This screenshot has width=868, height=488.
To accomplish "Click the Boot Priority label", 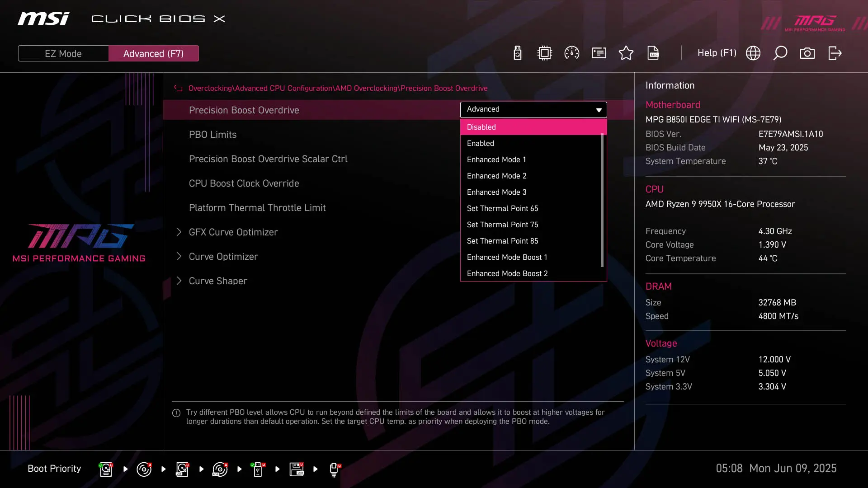I will pyautogui.click(x=54, y=469).
